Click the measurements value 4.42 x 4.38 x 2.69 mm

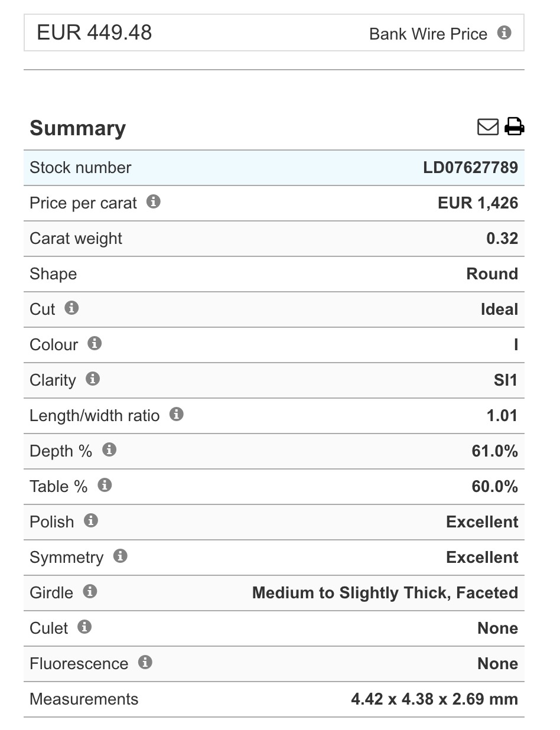tap(434, 699)
